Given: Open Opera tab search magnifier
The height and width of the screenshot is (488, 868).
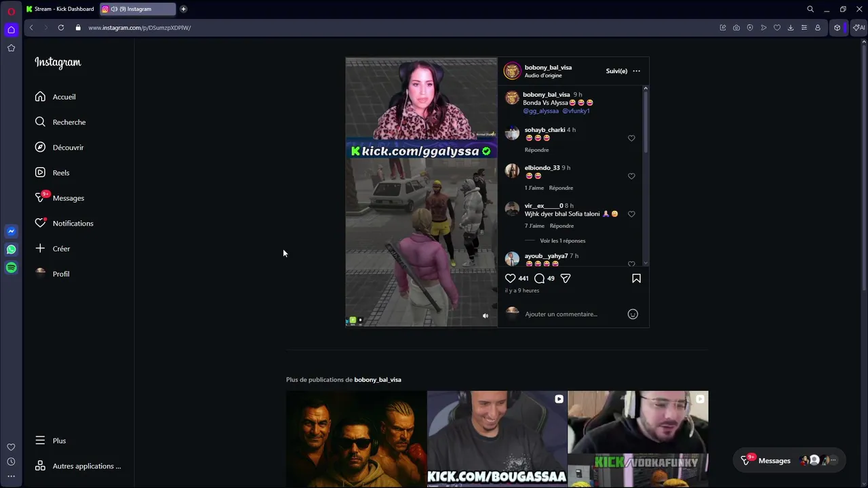Looking at the screenshot, I should point(810,9).
